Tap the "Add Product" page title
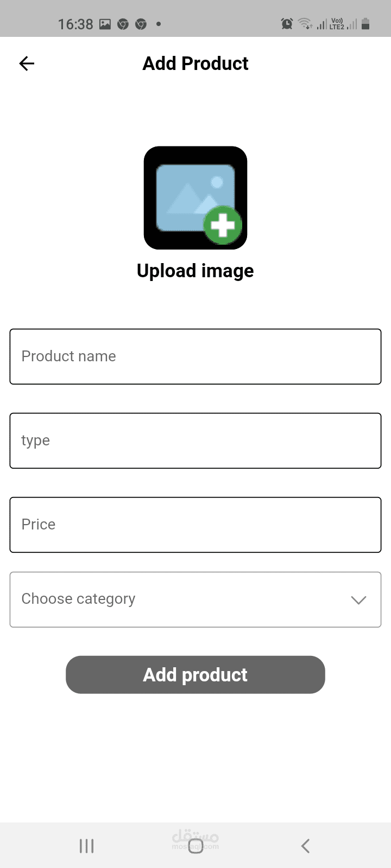The image size is (391, 868). [x=195, y=63]
